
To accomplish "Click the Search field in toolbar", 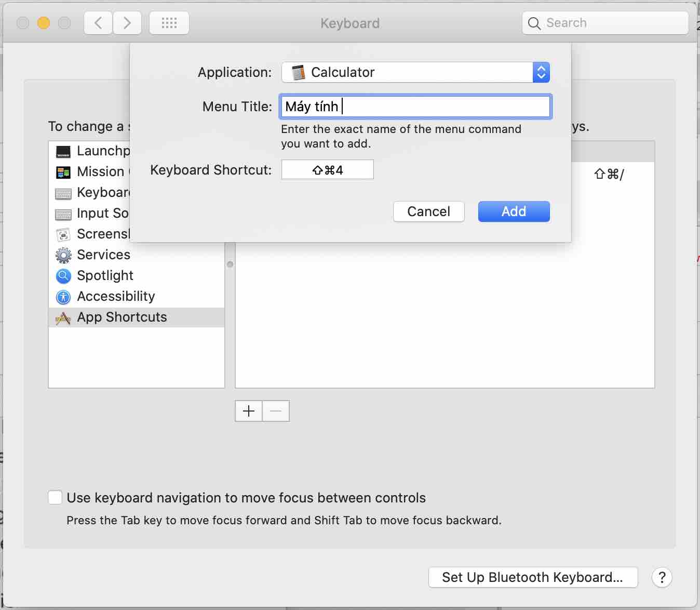I will pos(605,23).
